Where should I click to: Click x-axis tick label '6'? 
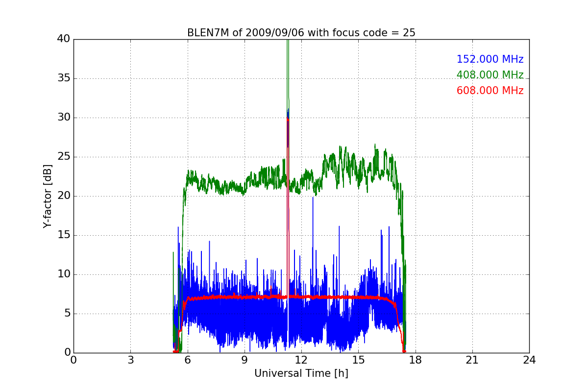187,360
